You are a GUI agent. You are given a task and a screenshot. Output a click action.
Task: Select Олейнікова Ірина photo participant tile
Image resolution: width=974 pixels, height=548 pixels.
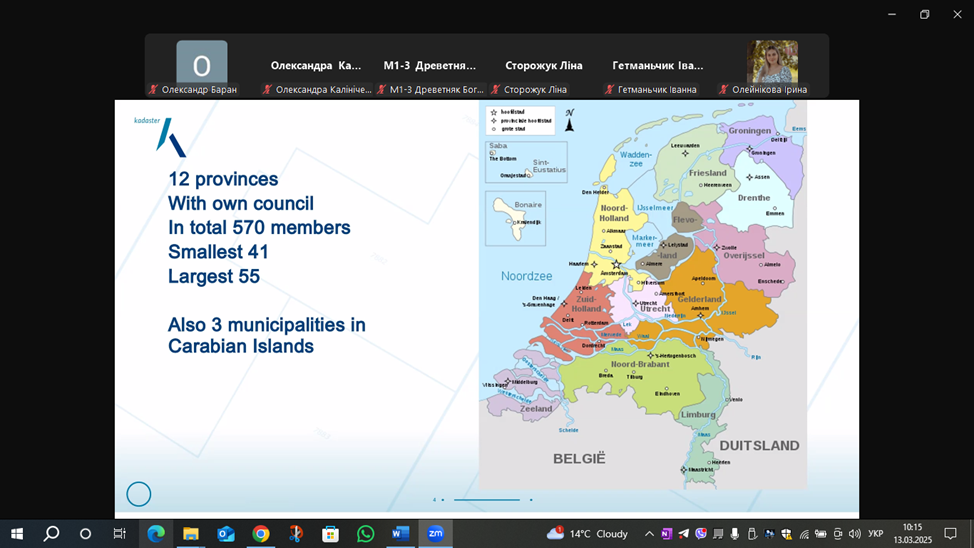[772, 66]
